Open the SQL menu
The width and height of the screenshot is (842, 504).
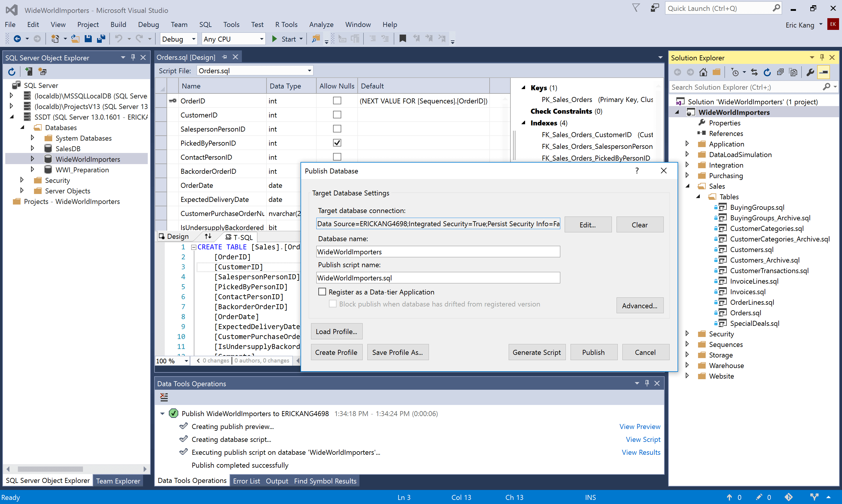[x=205, y=24]
